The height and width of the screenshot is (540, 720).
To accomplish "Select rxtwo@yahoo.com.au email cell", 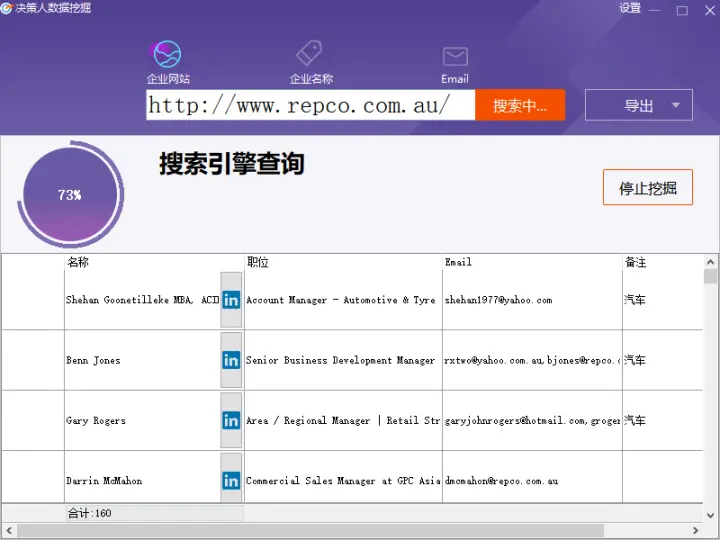I will [x=532, y=360].
